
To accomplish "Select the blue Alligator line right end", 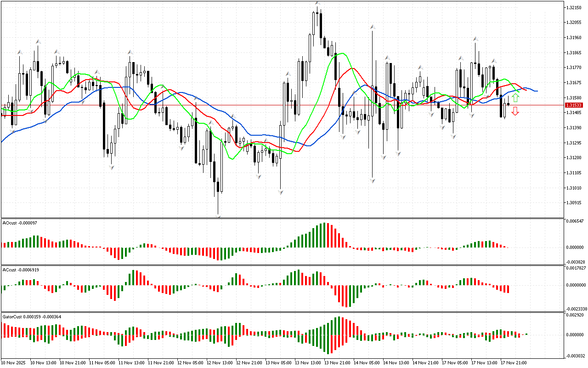I will [537, 91].
